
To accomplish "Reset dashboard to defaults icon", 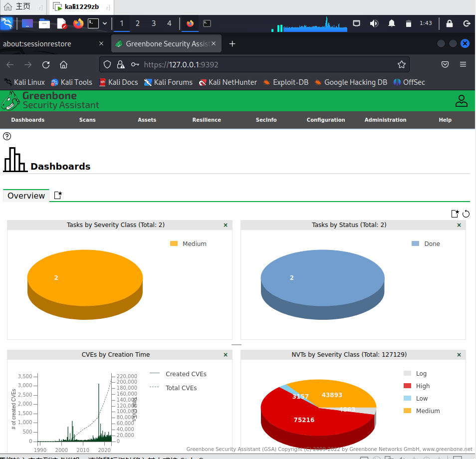I will [466, 214].
